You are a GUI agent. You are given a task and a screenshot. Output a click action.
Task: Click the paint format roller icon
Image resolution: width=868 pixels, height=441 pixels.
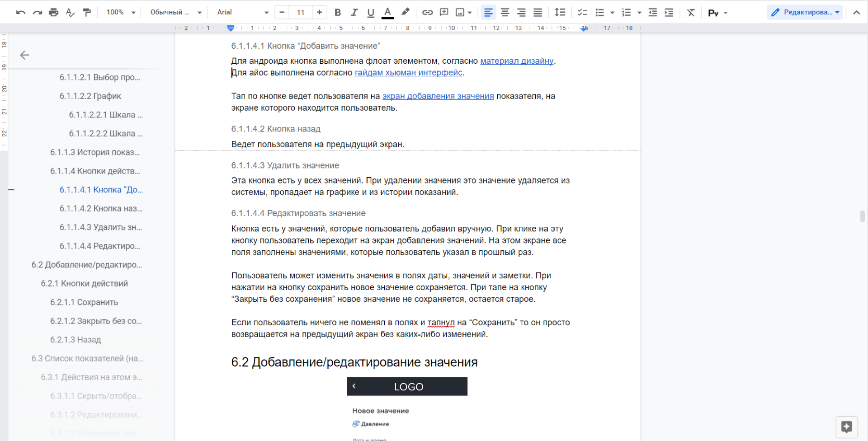coord(87,13)
